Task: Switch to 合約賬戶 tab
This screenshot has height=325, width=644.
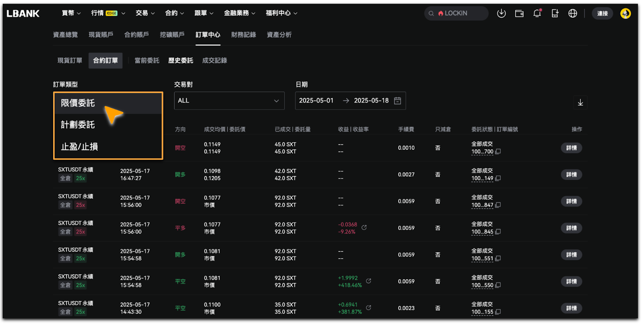Action: click(x=136, y=35)
